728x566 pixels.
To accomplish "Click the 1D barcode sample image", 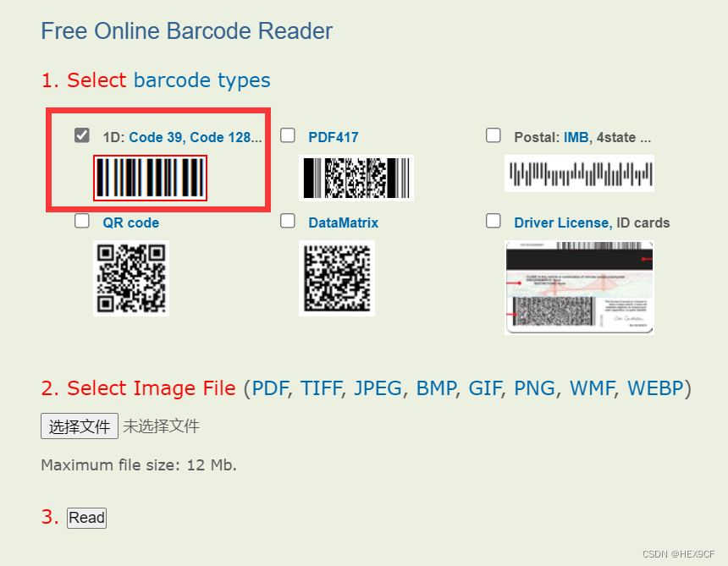I will pyautogui.click(x=150, y=178).
